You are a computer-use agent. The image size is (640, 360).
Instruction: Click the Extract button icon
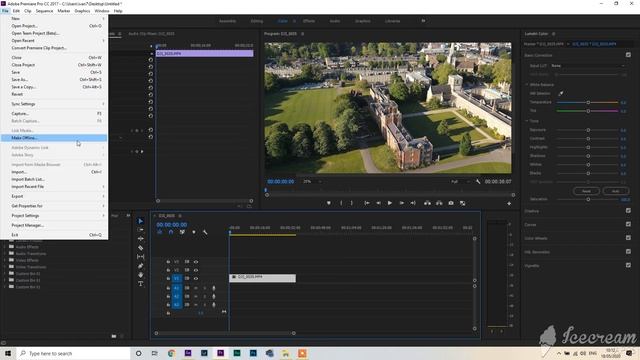click(x=439, y=203)
